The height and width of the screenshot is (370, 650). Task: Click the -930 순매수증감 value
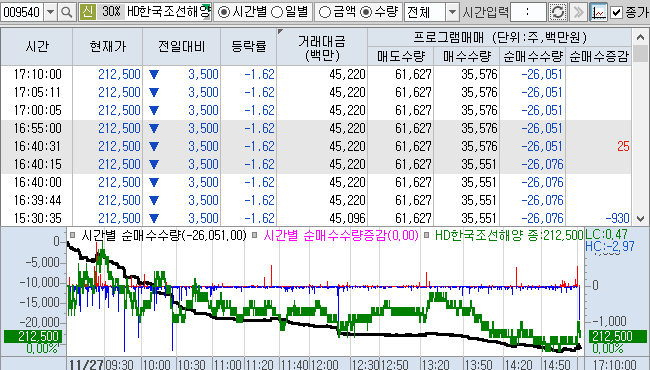[x=617, y=218]
